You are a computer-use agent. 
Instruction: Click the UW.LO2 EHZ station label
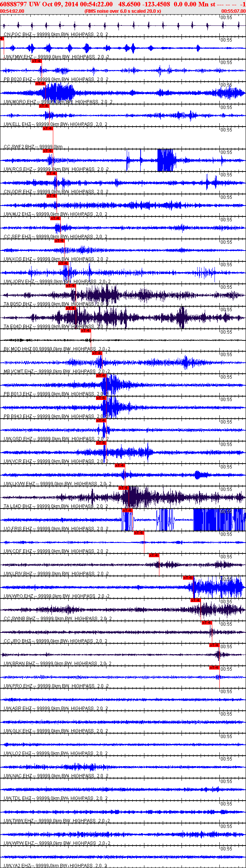click(55, 753)
